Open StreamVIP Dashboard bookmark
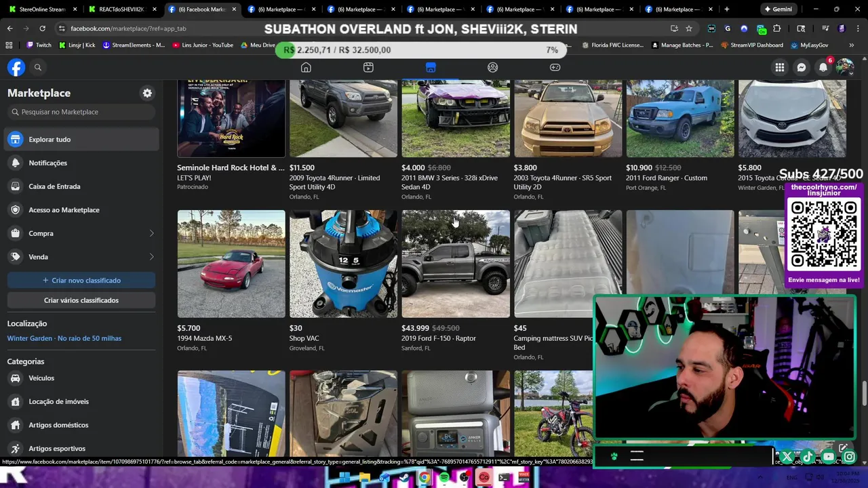Screen dimensions: 868x488 click(x=752, y=45)
